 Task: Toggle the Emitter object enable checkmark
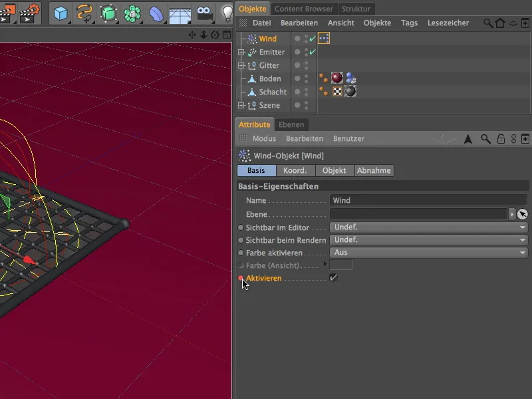coord(313,52)
